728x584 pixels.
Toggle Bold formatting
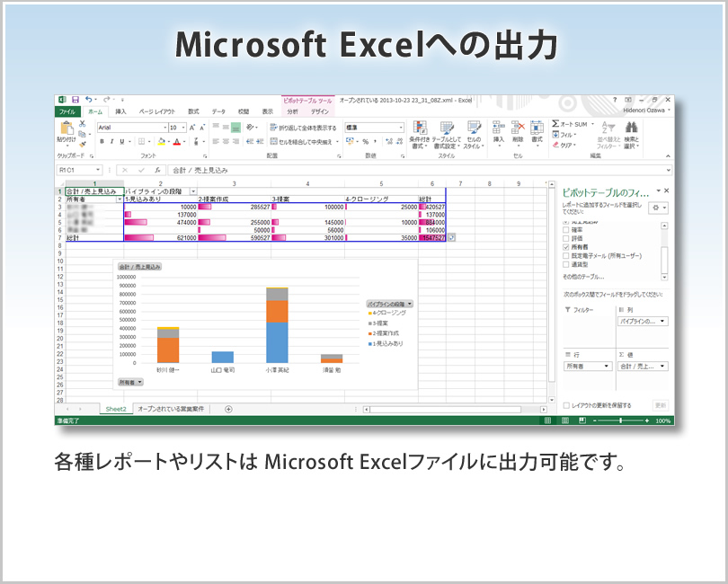(102, 142)
